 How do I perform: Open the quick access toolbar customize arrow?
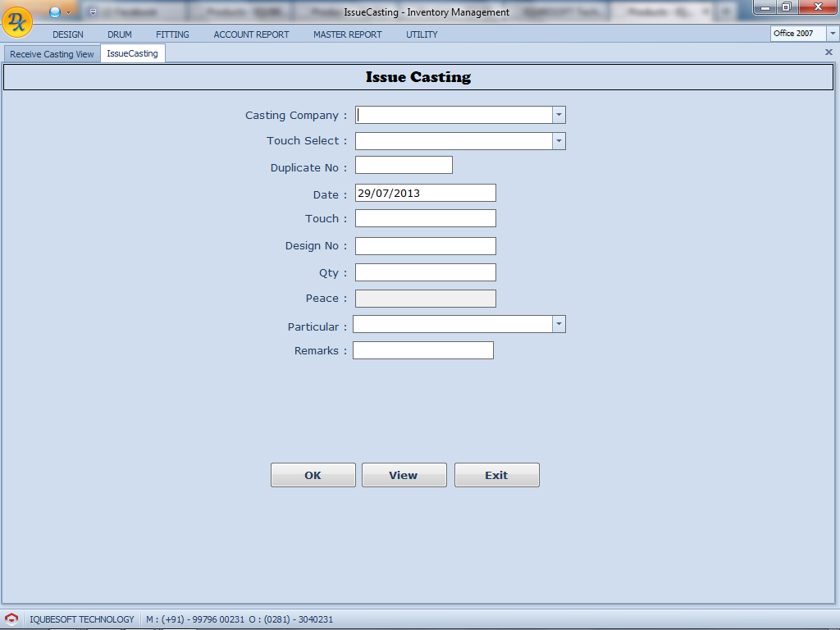[93, 12]
